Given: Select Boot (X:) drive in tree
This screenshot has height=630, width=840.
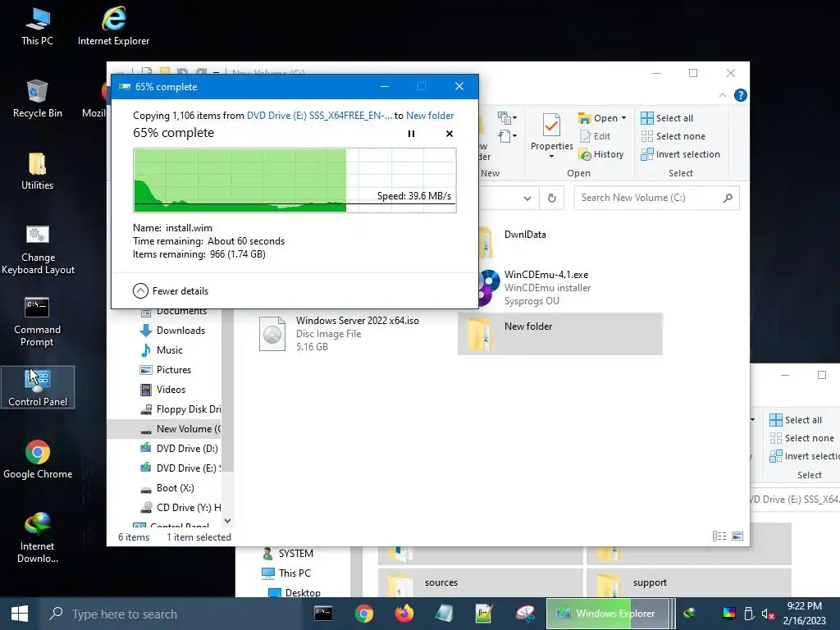Looking at the screenshot, I should point(167,488).
